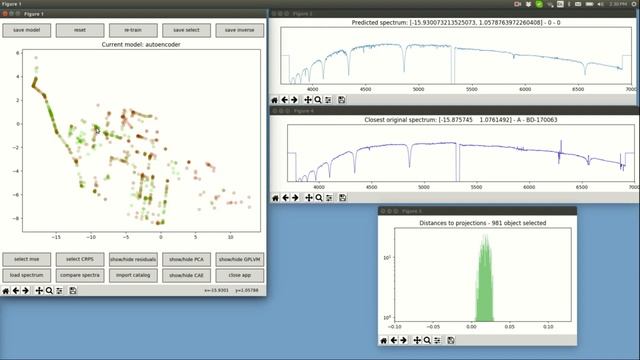Click Back arrow in Predicted spectrum window
The width and height of the screenshot is (640, 360).
coord(284,100)
